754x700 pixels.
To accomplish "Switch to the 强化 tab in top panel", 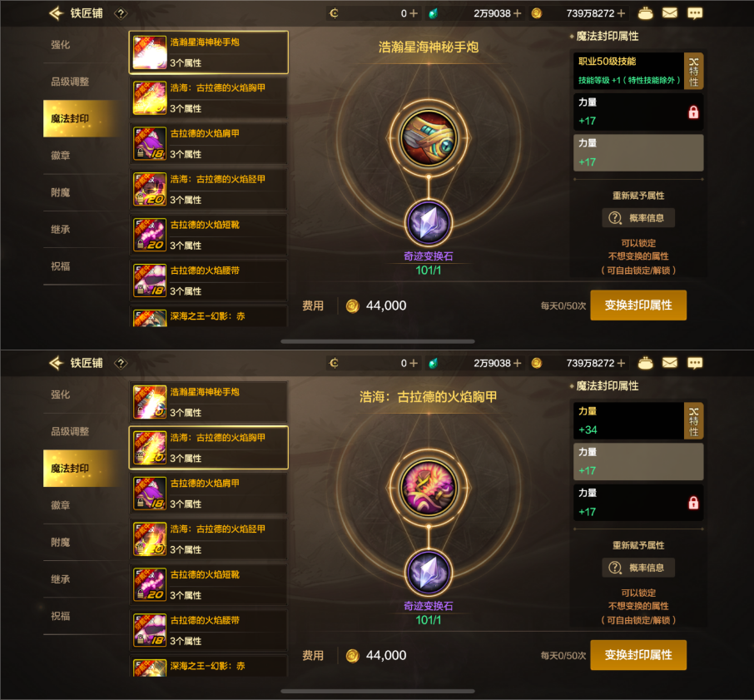I will (61, 45).
